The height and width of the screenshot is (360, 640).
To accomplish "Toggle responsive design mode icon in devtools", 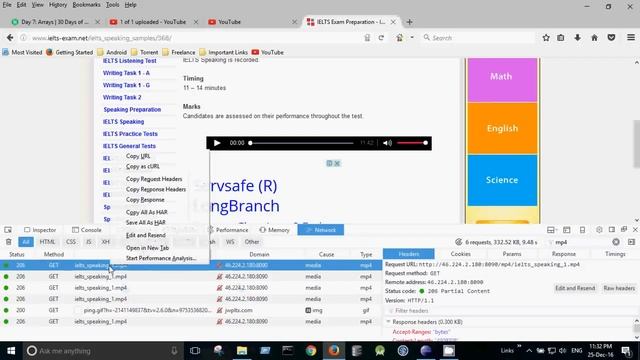I will click(582, 230).
